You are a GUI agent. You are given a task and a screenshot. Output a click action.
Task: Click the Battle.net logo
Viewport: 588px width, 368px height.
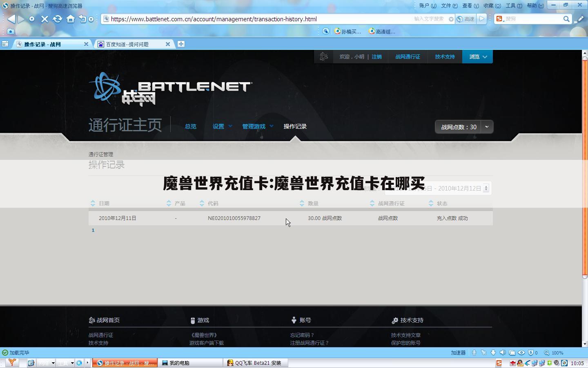pyautogui.click(x=171, y=89)
